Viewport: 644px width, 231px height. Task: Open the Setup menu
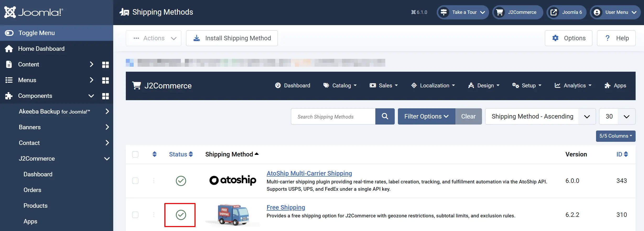pos(527,86)
